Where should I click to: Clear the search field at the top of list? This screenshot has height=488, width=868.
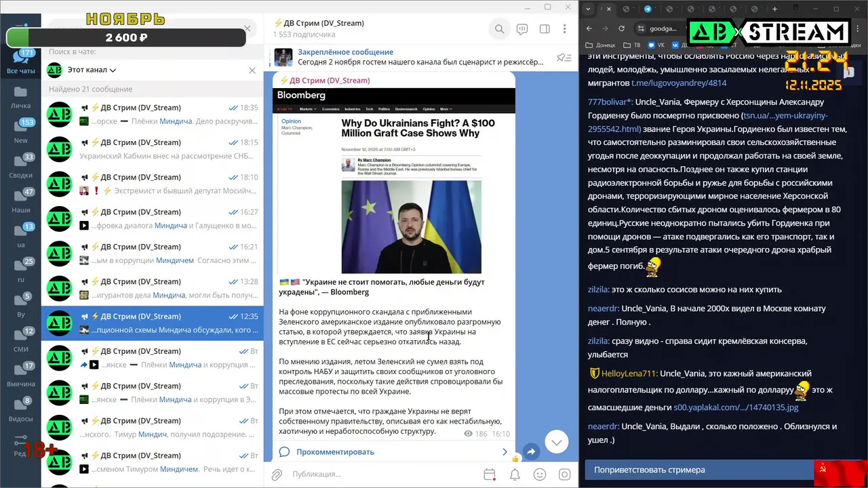tap(248, 28)
